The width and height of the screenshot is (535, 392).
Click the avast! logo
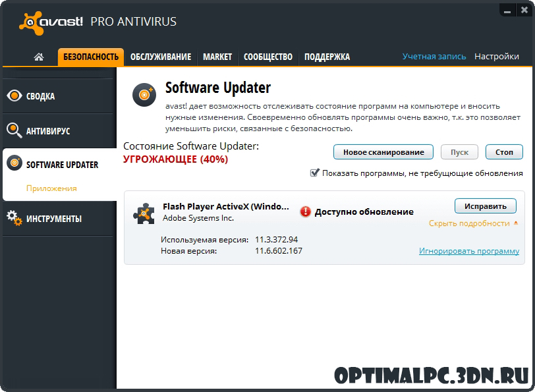click(x=51, y=23)
